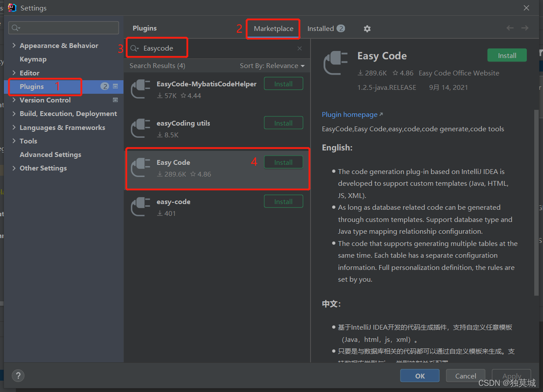
Task: Clear the plugin search with the X icon
Action: pos(300,48)
